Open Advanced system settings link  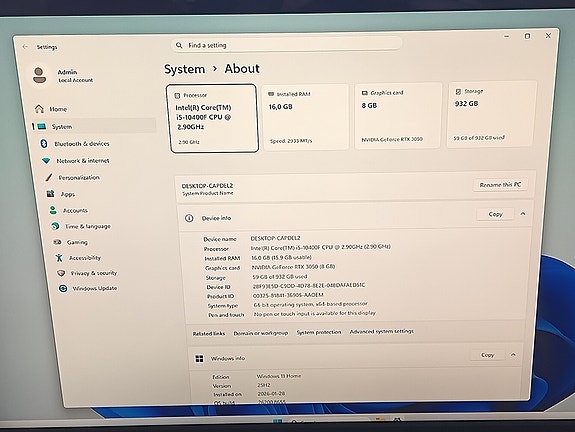[381, 332]
